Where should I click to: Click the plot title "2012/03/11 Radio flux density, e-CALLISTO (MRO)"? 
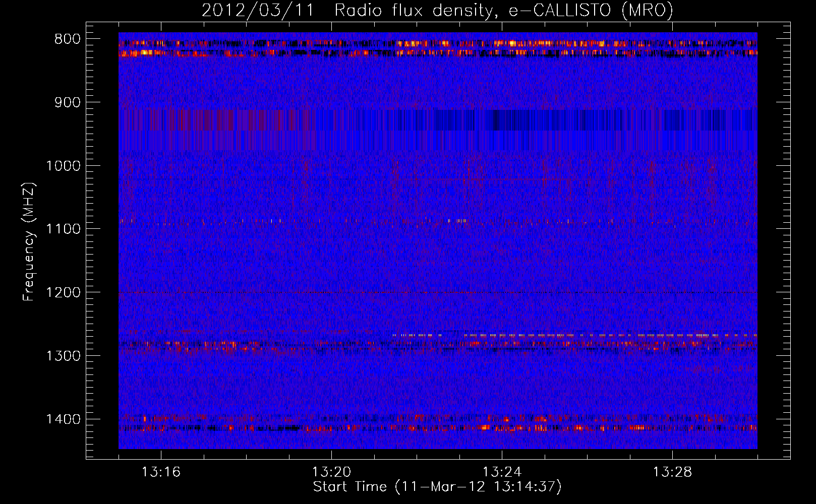point(437,10)
